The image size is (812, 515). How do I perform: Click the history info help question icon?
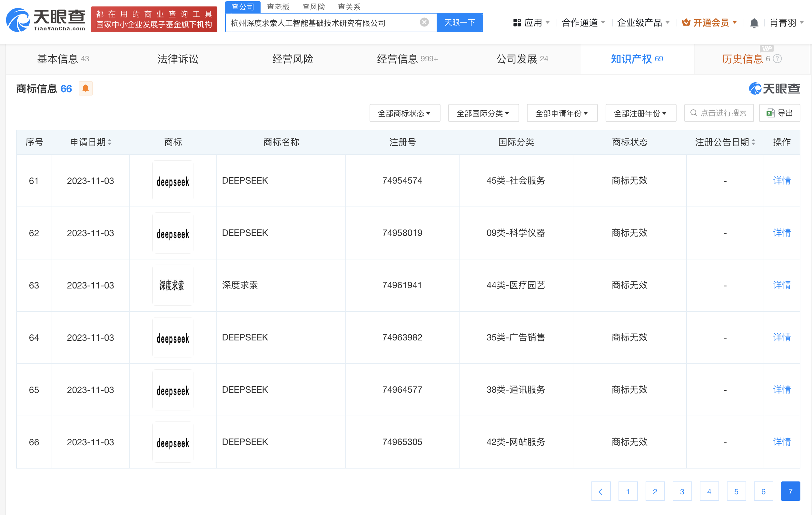click(777, 59)
